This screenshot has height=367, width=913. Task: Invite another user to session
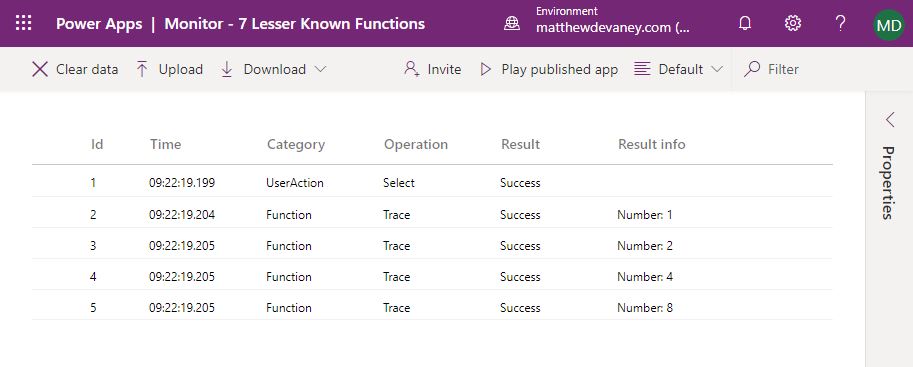[x=432, y=69]
